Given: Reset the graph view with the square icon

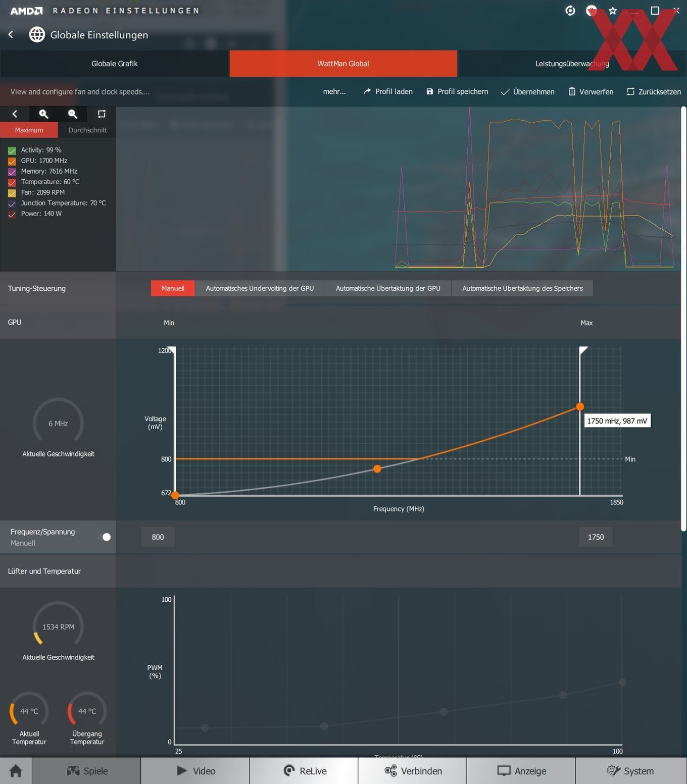Looking at the screenshot, I should coord(101,114).
